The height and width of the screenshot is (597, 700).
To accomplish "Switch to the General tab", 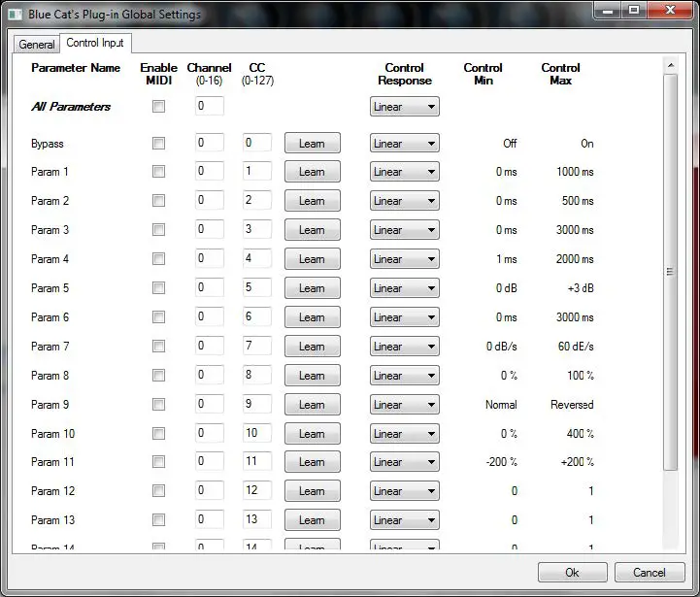I will coord(37,45).
